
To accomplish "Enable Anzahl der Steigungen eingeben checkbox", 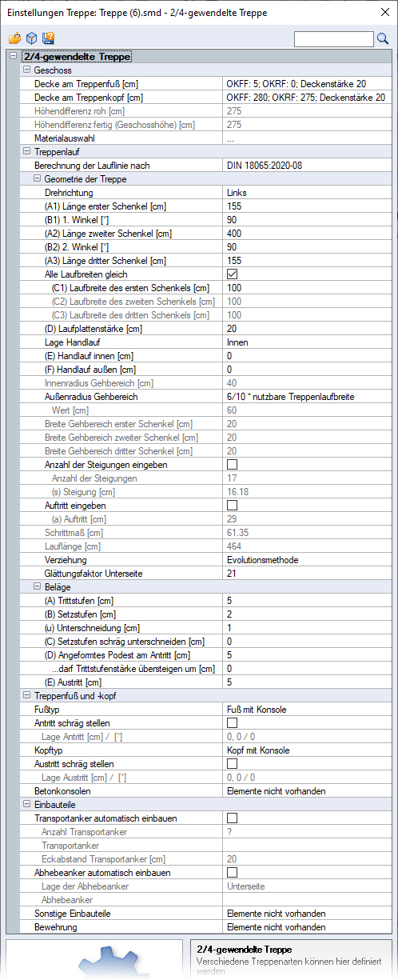I will [x=233, y=465].
